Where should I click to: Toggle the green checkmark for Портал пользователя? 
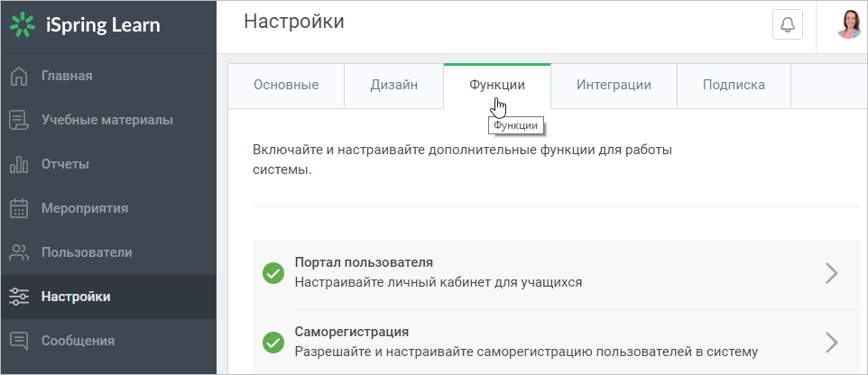[272, 273]
